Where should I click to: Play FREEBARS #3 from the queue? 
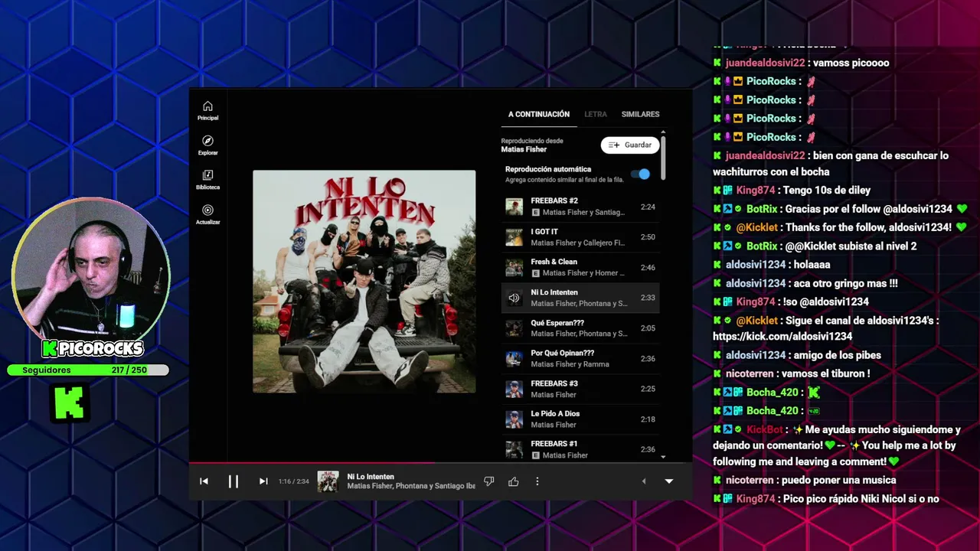coord(580,389)
